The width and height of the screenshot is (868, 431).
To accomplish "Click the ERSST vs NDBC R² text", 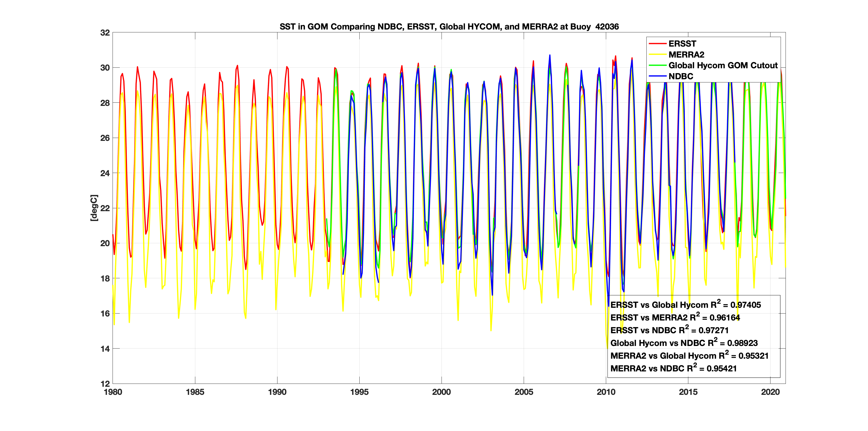I will [669, 330].
